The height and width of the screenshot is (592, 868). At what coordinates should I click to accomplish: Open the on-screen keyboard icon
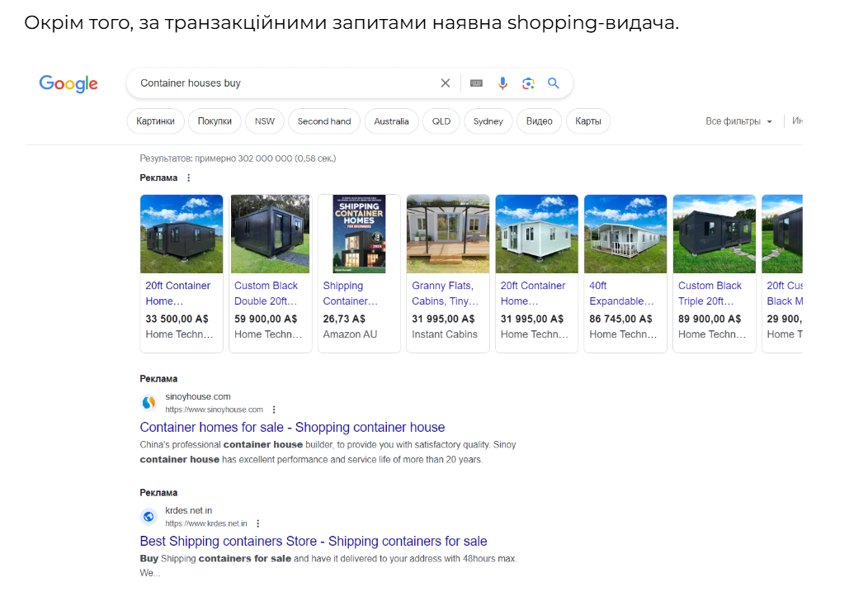[x=476, y=83]
